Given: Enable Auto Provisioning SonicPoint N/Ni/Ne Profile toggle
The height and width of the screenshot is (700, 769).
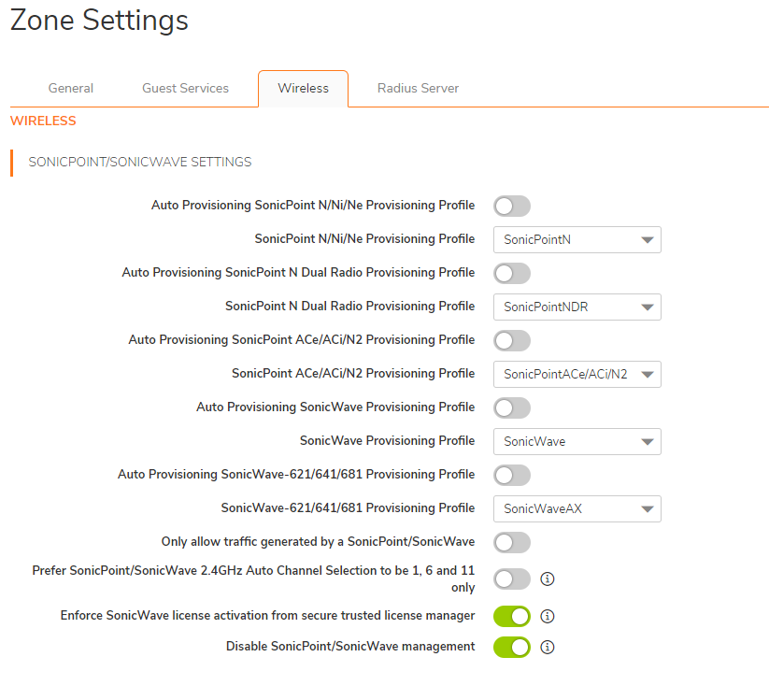Looking at the screenshot, I should 512,206.
